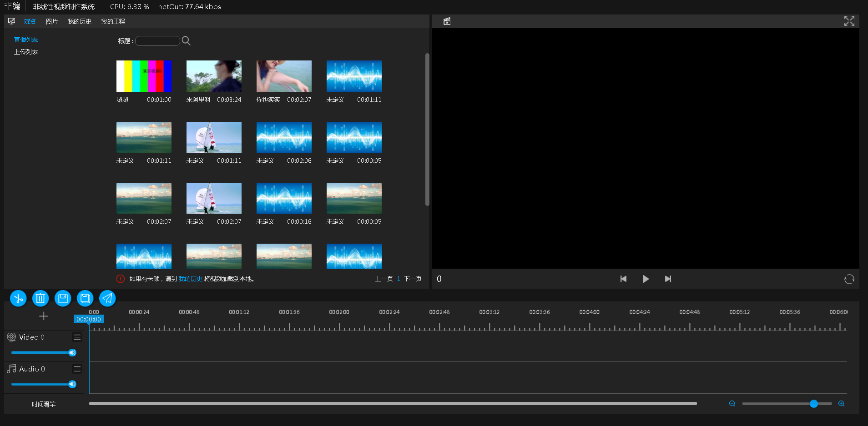The image size is (868, 426).
Task: Select waveform clip with 00:00:05 duration
Action: pos(354,137)
